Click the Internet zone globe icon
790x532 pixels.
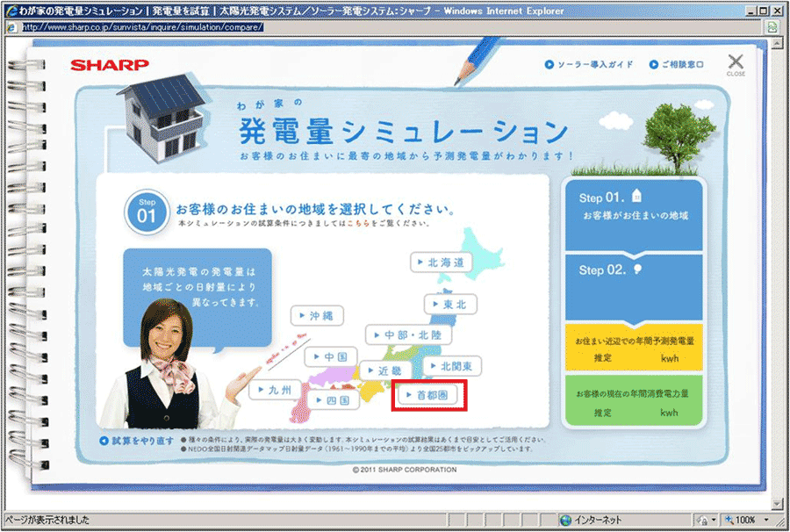[x=565, y=519]
